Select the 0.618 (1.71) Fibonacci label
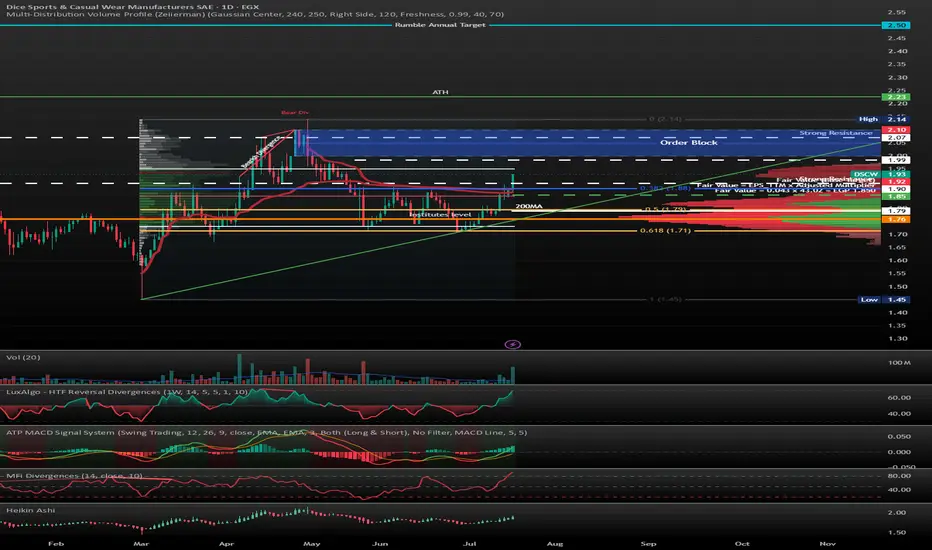The image size is (932, 550). (x=665, y=231)
